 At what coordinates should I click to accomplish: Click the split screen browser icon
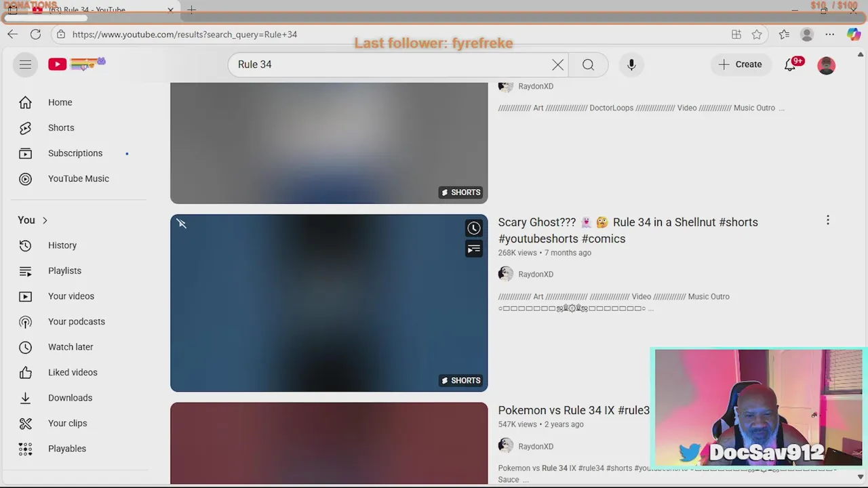(736, 35)
